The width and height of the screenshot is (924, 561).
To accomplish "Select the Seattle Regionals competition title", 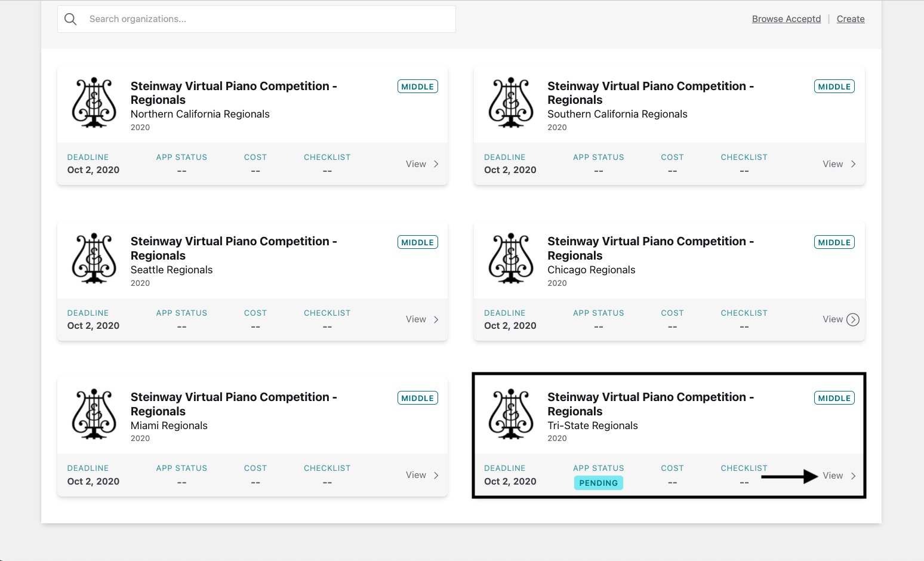I will pyautogui.click(x=234, y=248).
